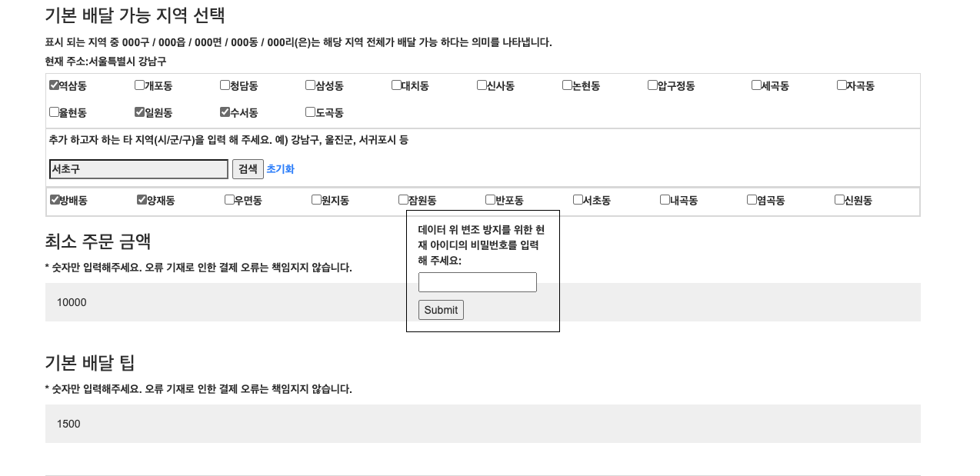
Task: Enable the 신원동 checkbox
Action: point(839,200)
